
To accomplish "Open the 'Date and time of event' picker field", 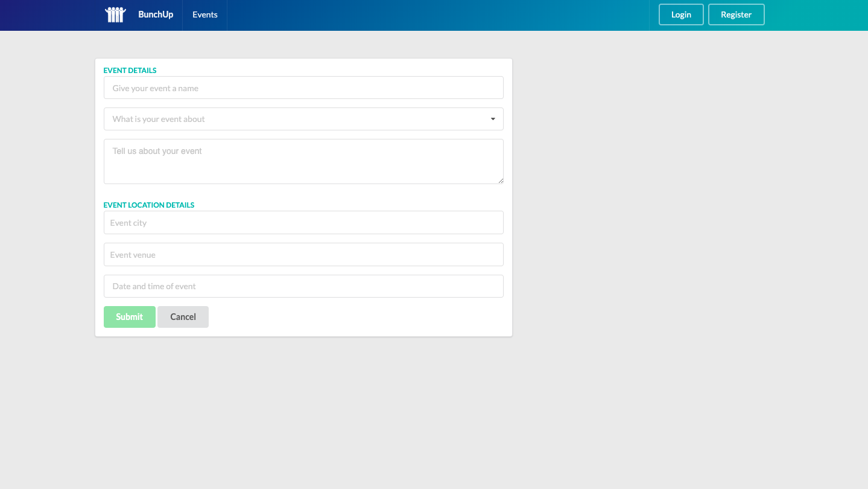I will [x=303, y=286].
